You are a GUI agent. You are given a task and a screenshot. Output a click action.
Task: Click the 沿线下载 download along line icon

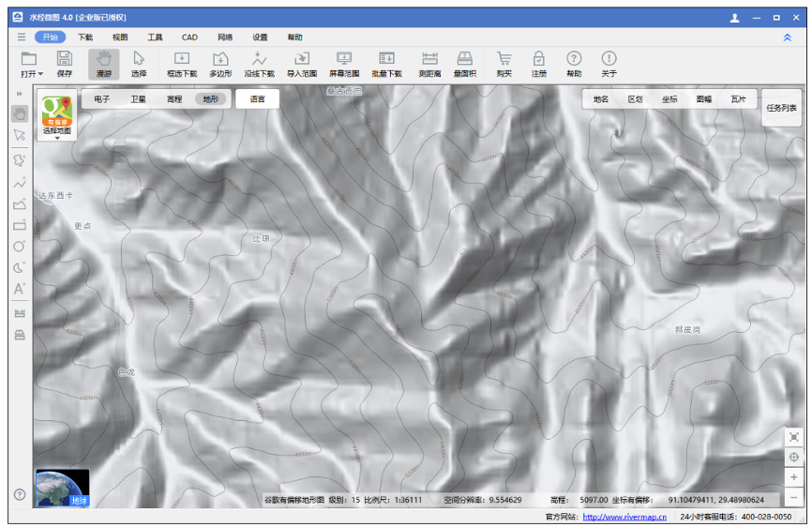260,63
